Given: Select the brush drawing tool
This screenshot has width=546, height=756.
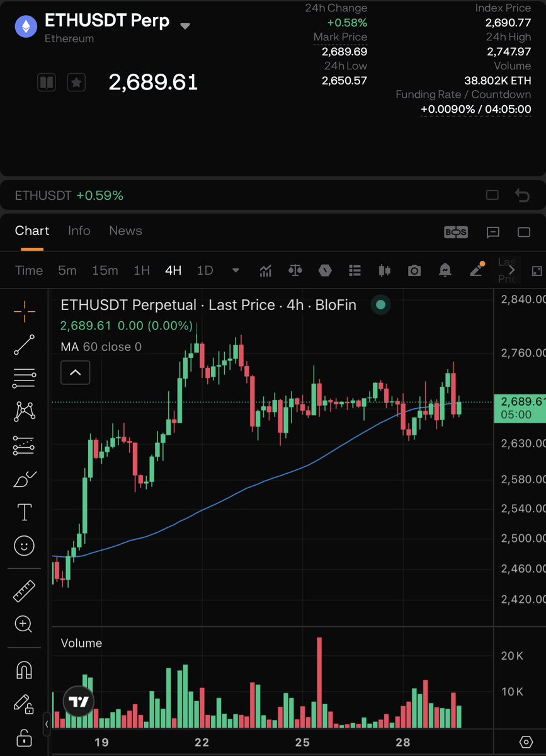Looking at the screenshot, I should pyautogui.click(x=24, y=479).
